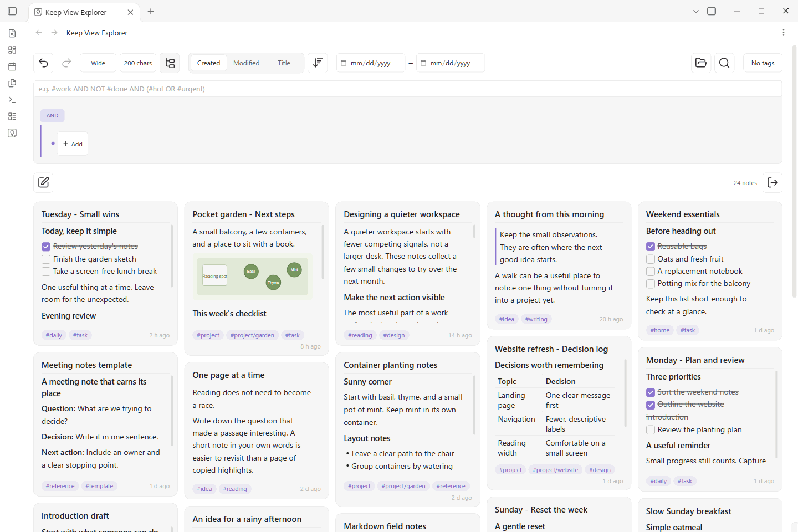Navigate forward with the right arrow
The image size is (798, 532).
click(54, 33)
